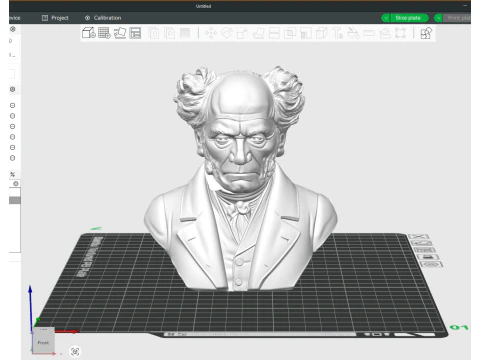
Task: Click the Auto orient toolbar icon
Action: (x=120, y=33)
